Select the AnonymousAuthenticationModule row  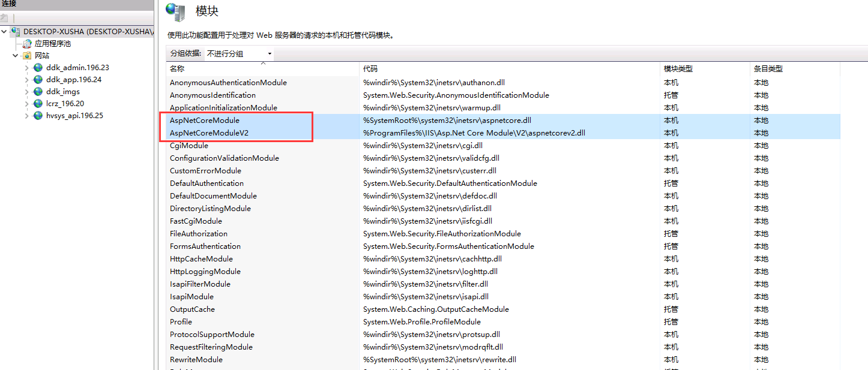click(x=503, y=83)
